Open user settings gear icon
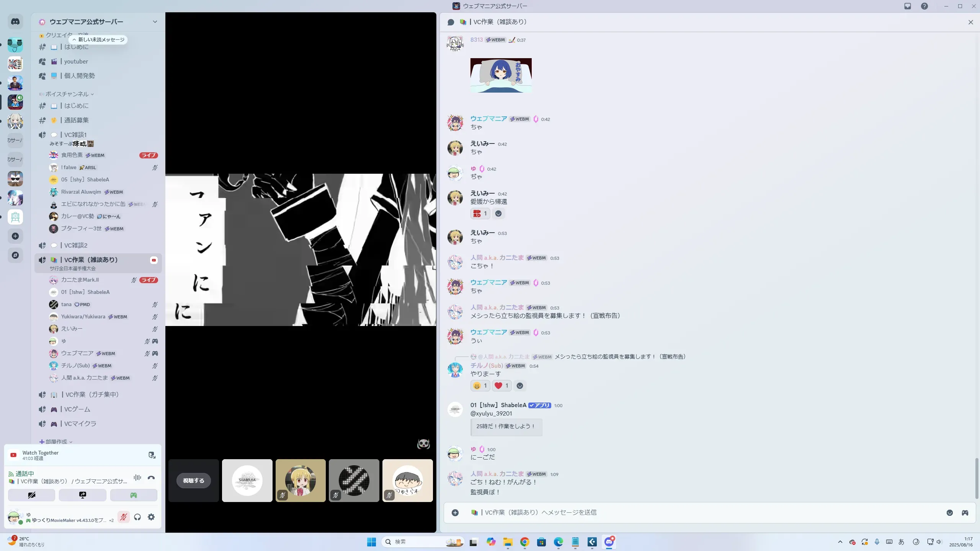This screenshot has width=980, height=551. click(151, 517)
